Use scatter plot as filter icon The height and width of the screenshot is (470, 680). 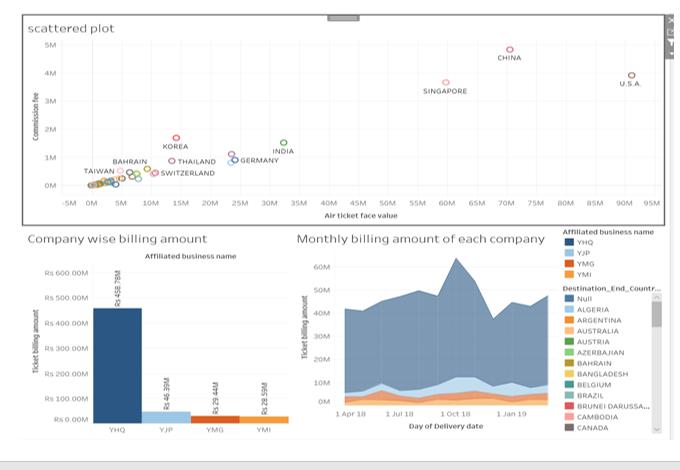coord(670,42)
